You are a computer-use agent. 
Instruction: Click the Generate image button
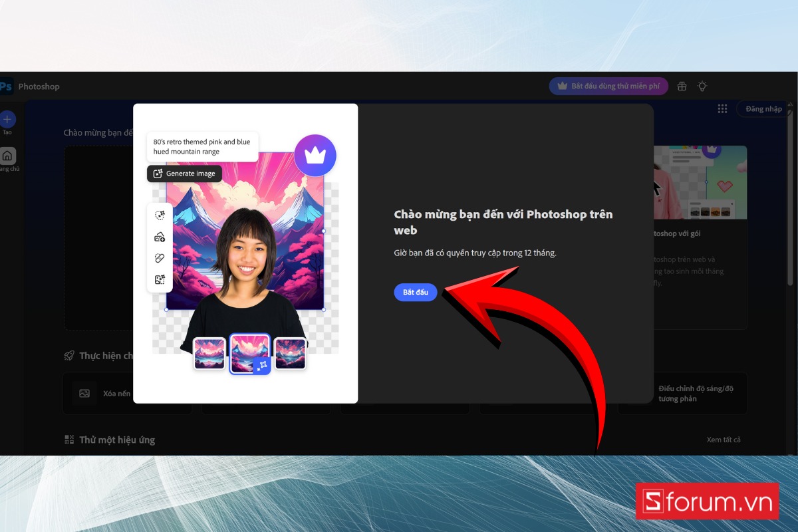pyautogui.click(x=184, y=174)
